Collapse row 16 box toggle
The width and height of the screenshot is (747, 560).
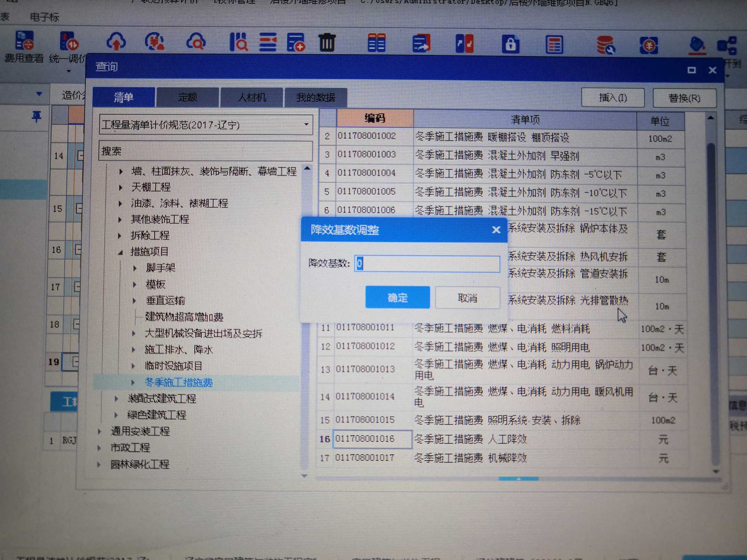click(78, 250)
